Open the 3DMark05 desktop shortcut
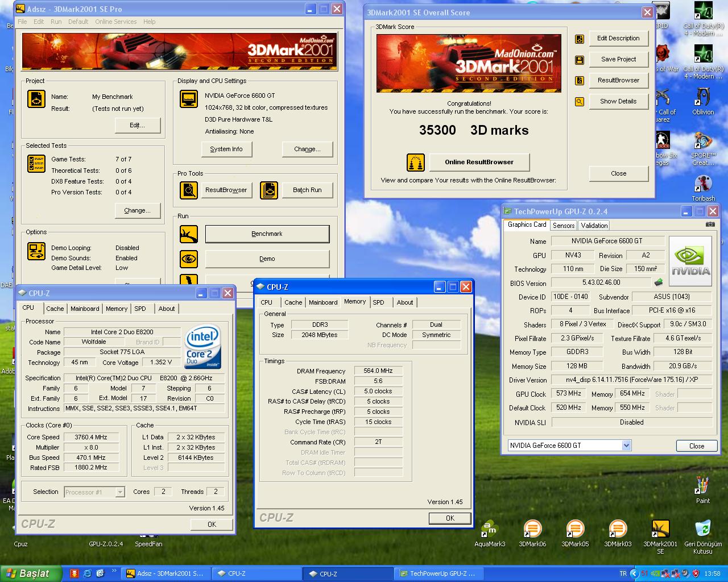This screenshot has height=582, width=728. 575,533
